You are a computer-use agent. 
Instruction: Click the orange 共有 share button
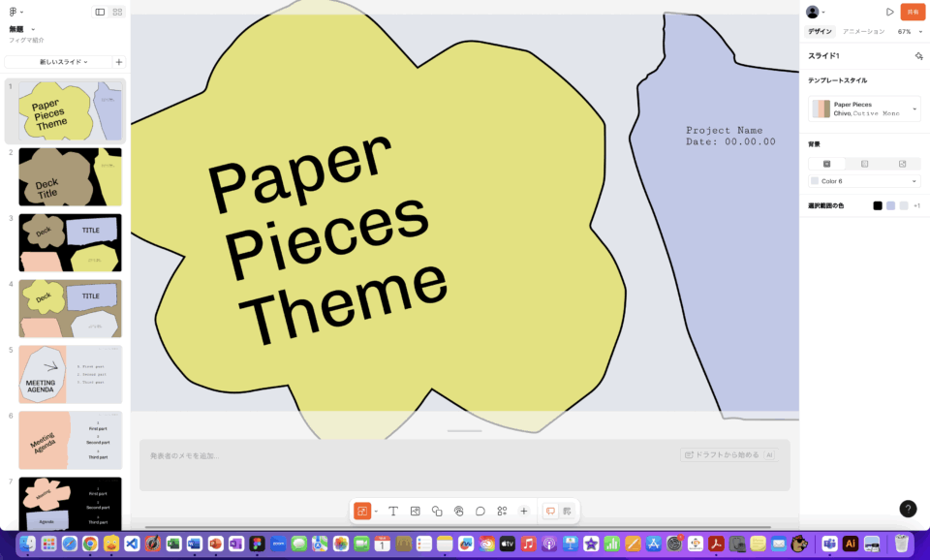913,12
